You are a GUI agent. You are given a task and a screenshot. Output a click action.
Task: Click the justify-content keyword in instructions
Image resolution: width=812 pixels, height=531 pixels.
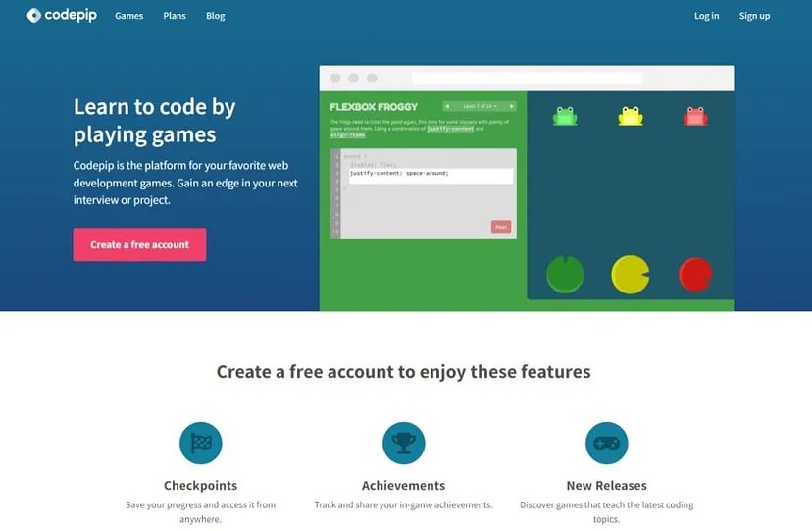[x=450, y=129]
